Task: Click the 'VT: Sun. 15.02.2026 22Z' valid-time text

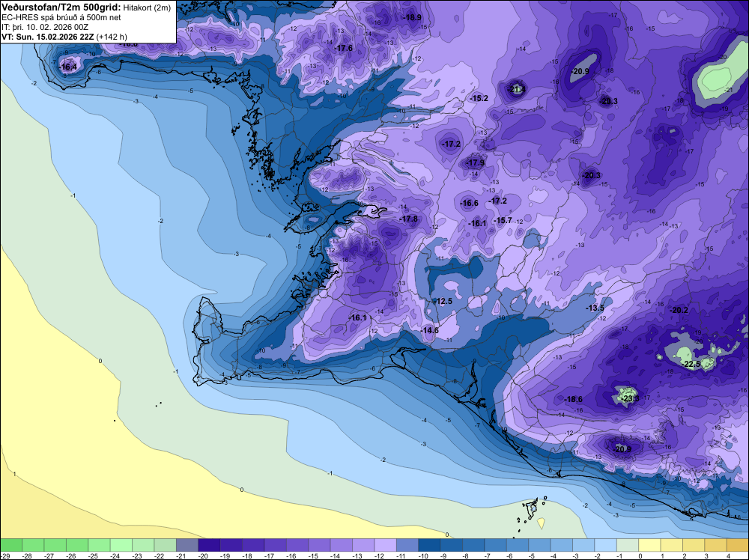Action: (48, 37)
